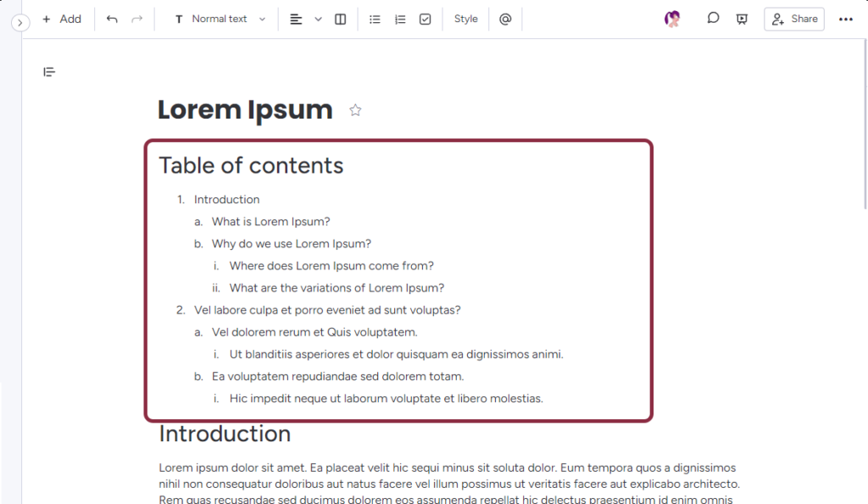Screen dimensions: 868x504
Task: Insert a checklist from toolbar
Action: click(426, 19)
